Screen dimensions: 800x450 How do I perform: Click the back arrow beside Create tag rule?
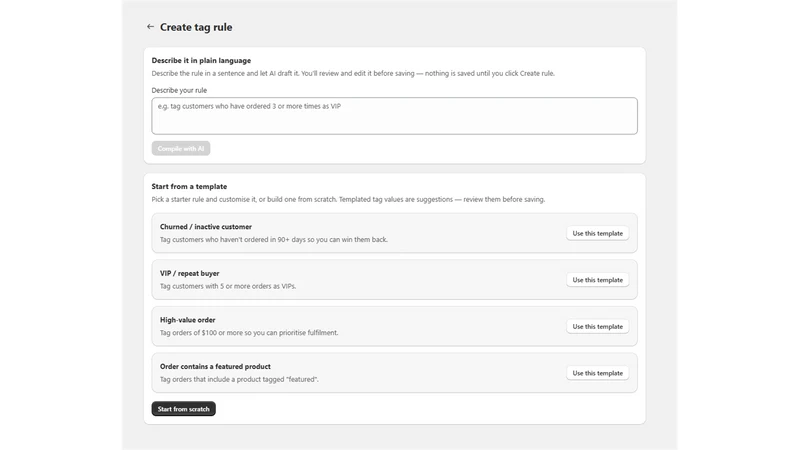(150, 27)
